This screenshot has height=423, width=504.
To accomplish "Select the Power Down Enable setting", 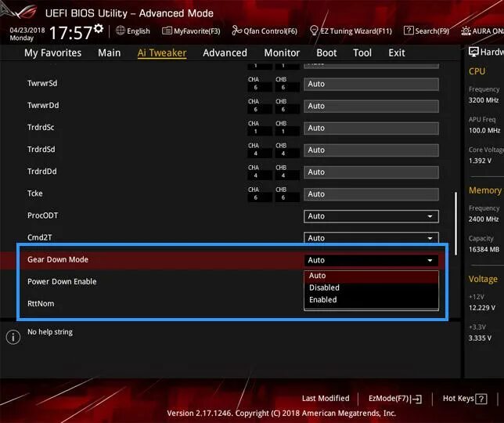I will pos(62,281).
